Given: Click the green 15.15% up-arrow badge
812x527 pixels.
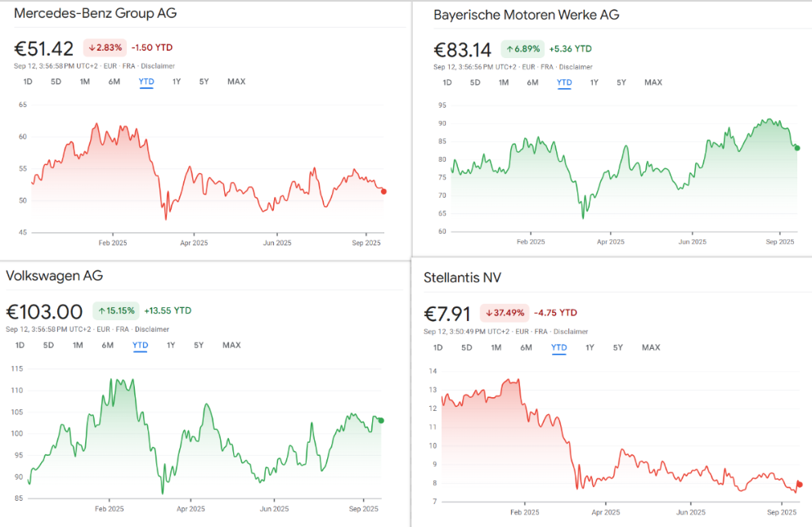Looking at the screenshot, I should 115,310.
